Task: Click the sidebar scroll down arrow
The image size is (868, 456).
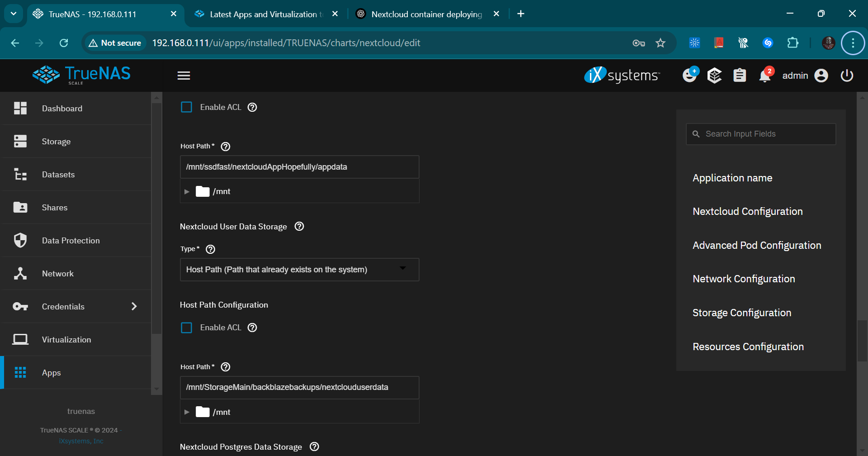Action: coord(156,389)
